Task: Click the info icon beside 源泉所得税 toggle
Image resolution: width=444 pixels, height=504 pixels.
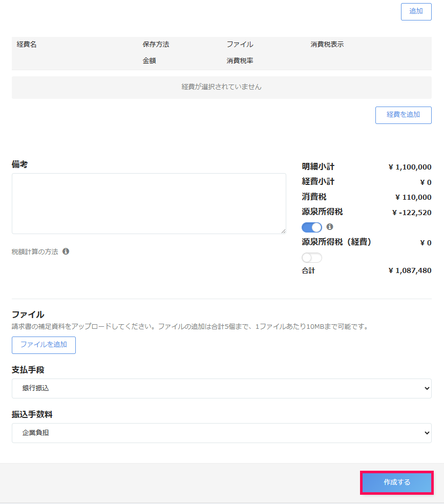Action: [330, 226]
